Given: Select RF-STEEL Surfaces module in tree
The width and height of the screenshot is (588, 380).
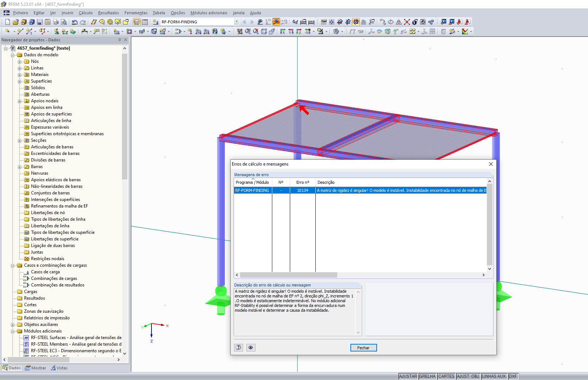Looking at the screenshot, I should [x=76, y=338].
